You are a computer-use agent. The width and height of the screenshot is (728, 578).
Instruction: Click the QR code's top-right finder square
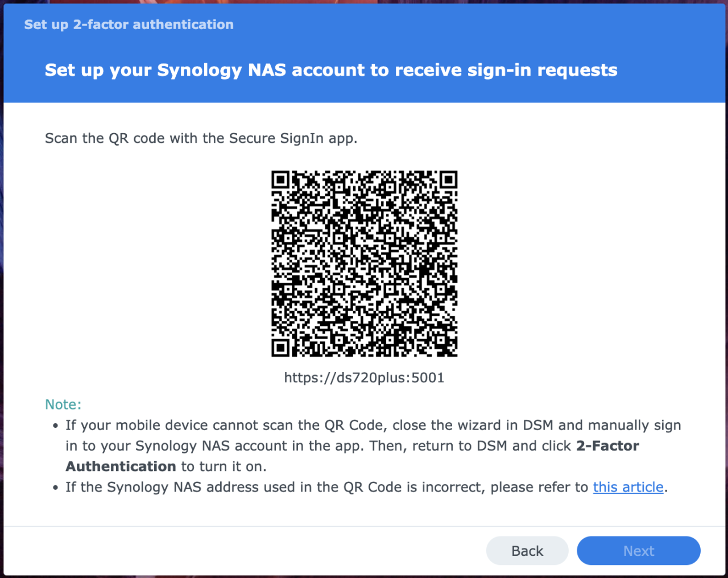pos(449,179)
